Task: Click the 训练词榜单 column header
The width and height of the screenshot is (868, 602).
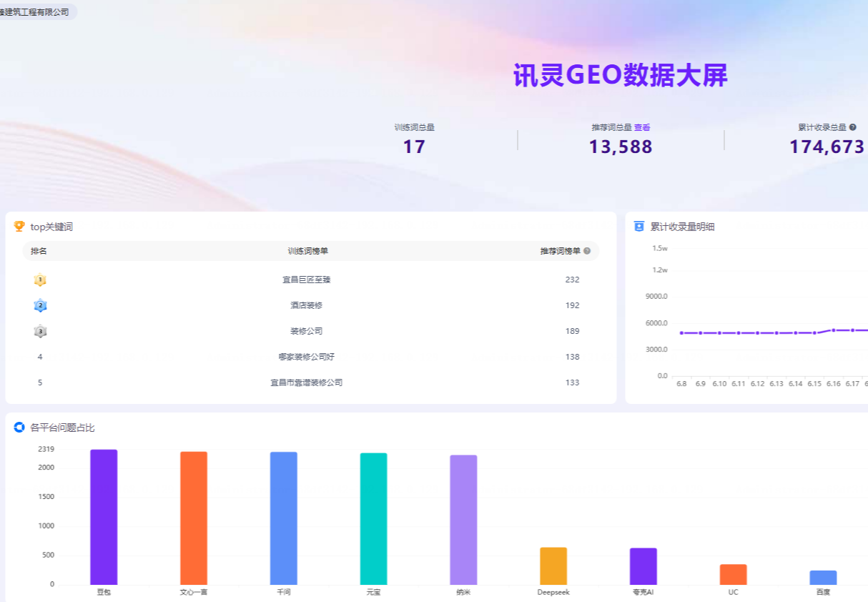Action: (x=308, y=251)
